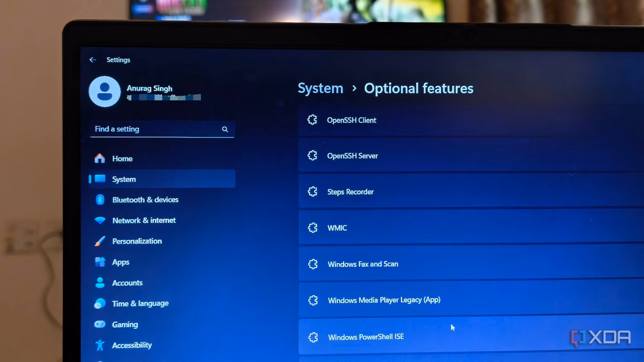The width and height of the screenshot is (644, 362).
Task: Click the Apps icon in sidebar
Action: (100, 262)
